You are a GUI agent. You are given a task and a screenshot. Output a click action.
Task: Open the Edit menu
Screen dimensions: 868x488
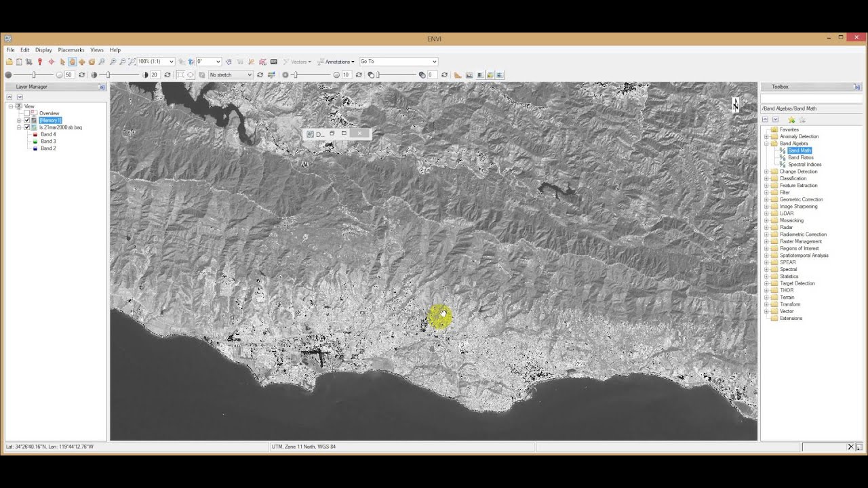[24, 50]
